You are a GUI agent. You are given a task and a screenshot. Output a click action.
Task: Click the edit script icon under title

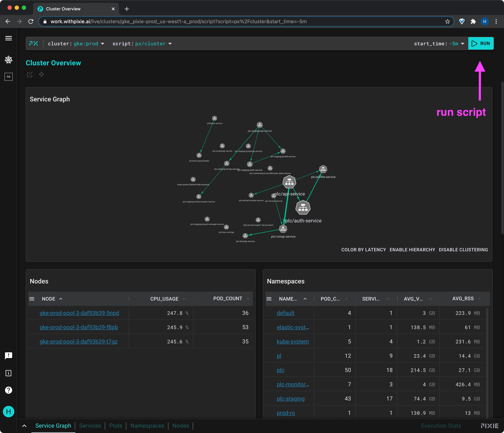[30, 74]
